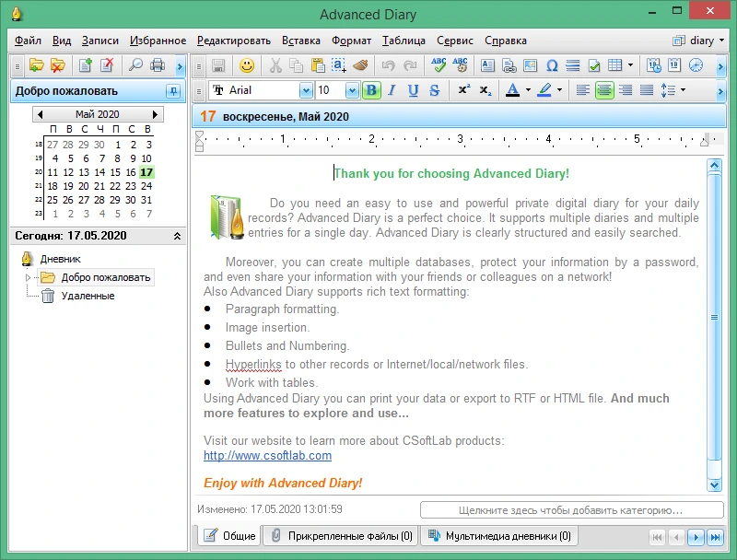The width and height of the screenshot is (737, 560).
Task: Insert a special symbol with Omega
Action: (552, 65)
